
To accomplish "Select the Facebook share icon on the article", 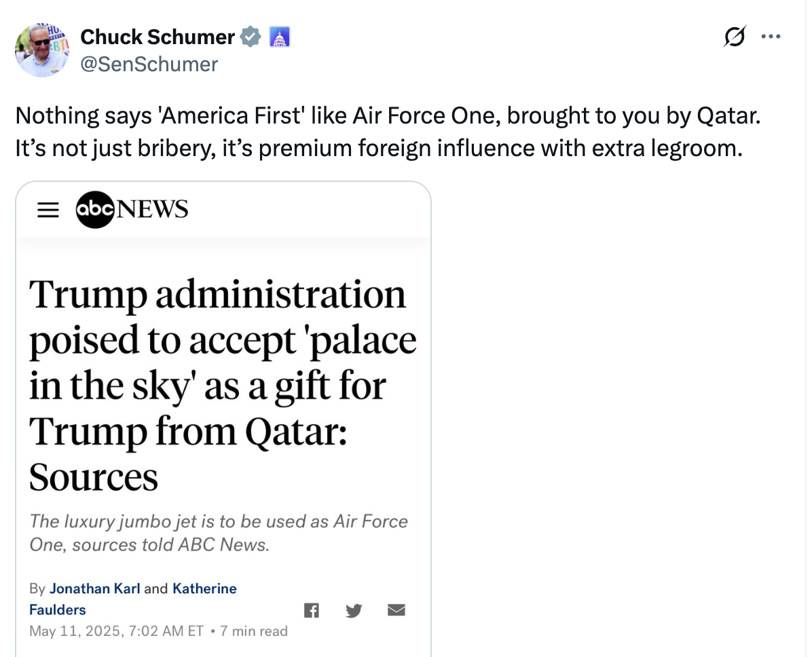I will (311, 610).
